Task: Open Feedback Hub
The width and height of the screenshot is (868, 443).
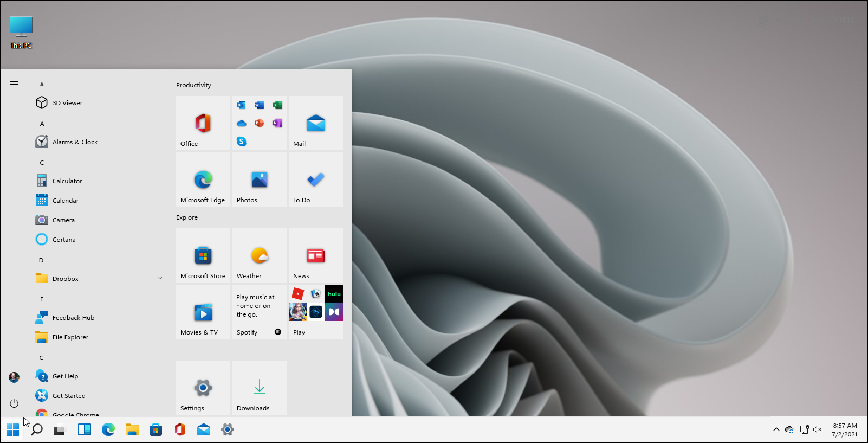Action: (x=99, y=318)
